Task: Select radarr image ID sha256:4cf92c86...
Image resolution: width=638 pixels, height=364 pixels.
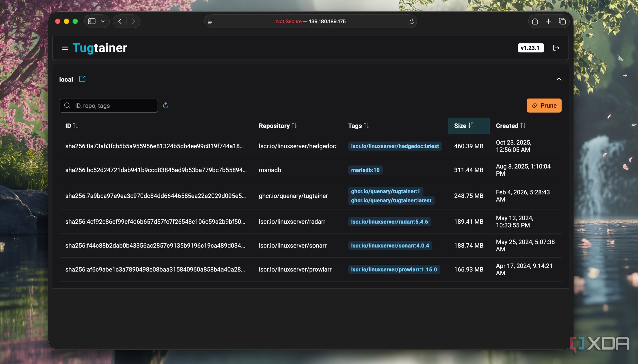Action: (x=155, y=222)
